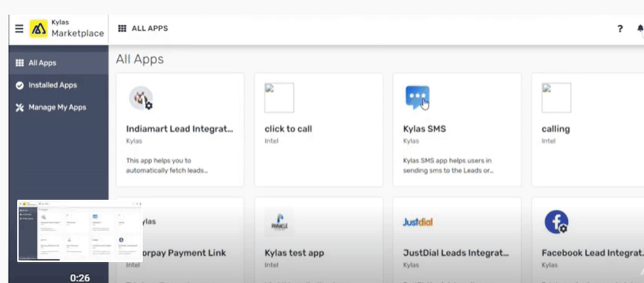644x283 pixels.
Task: Click Indiamart description 'This app helps you to'
Action: [x=158, y=160]
